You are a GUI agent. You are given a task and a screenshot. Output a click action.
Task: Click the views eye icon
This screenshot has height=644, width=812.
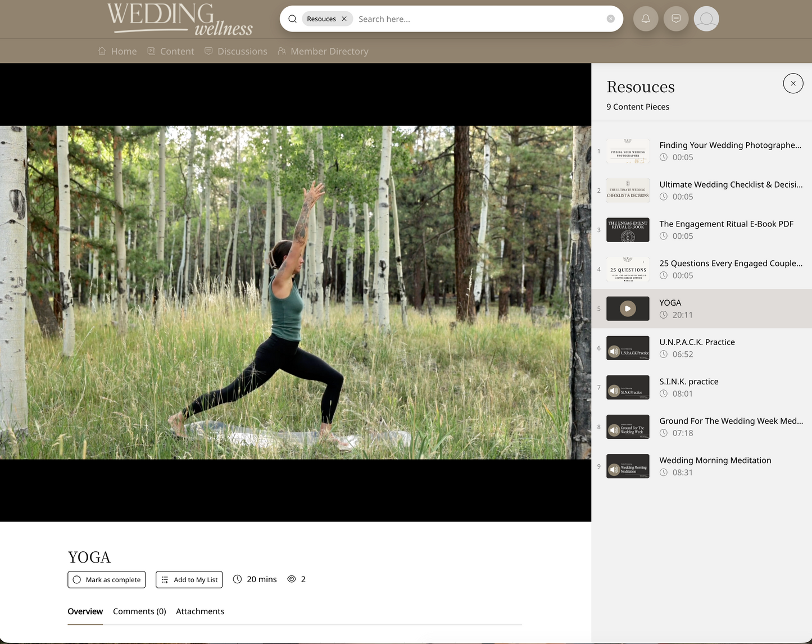click(x=292, y=579)
